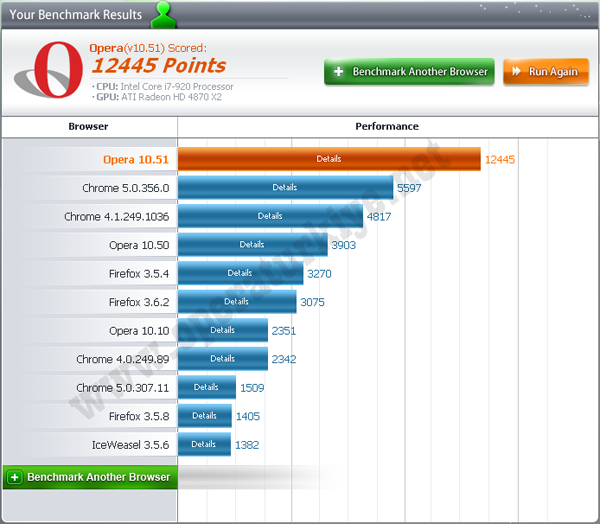This screenshot has height=524, width=600.
Task: Click the 2342 score value
Action: pyautogui.click(x=284, y=359)
